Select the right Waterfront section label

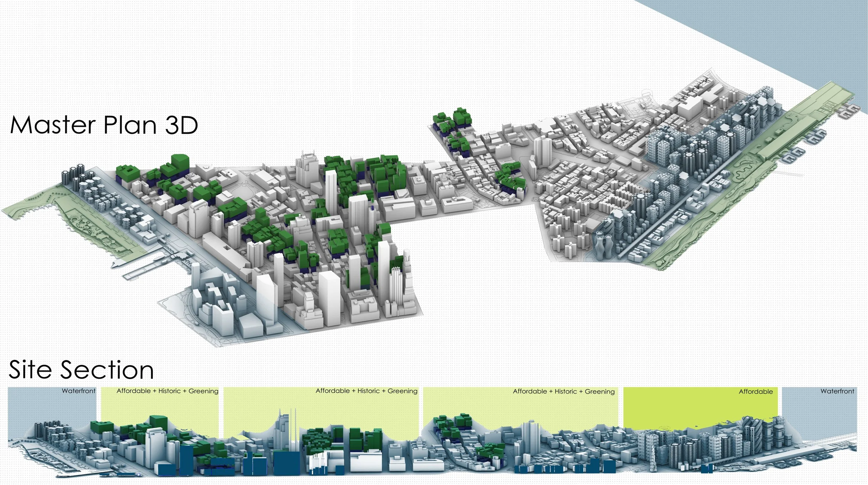click(837, 391)
